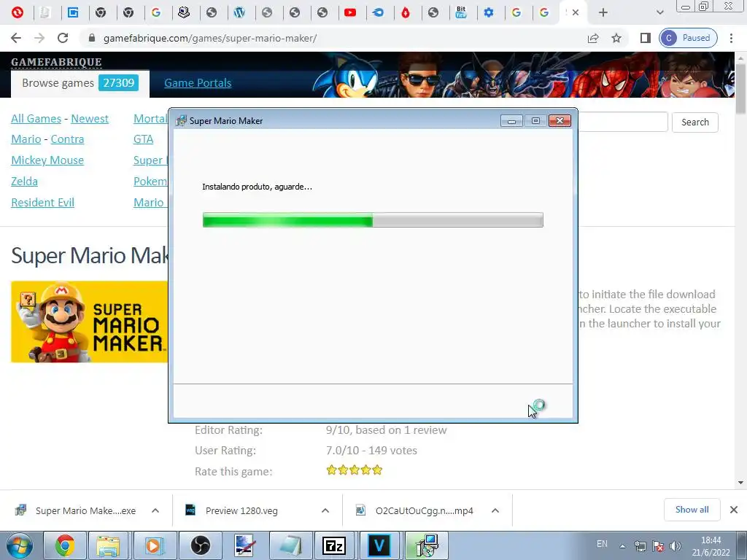
Task: Open a new browser tab
Action: tap(603, 13)
